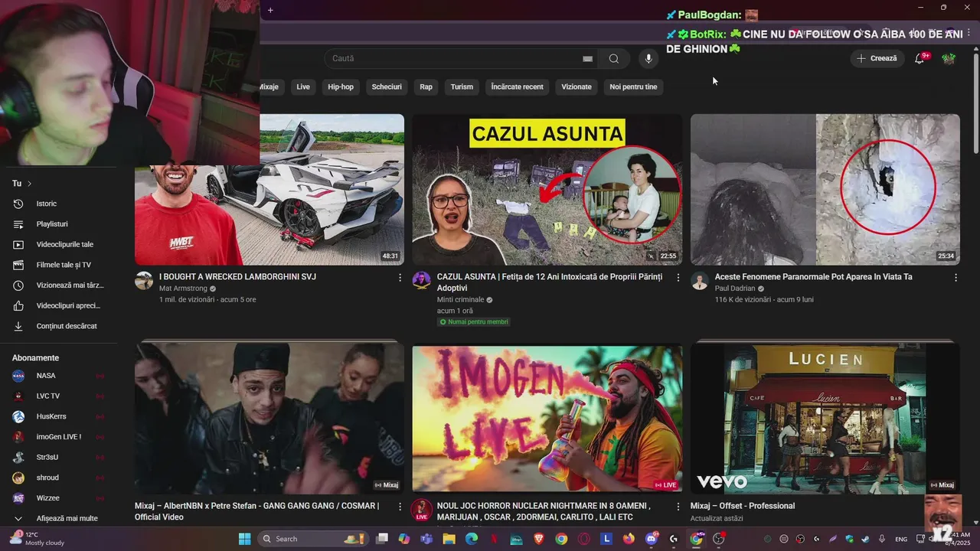Open the paranormal phenomena video thumbnail
Screen dimensions: 980x551
pos(825,190)
